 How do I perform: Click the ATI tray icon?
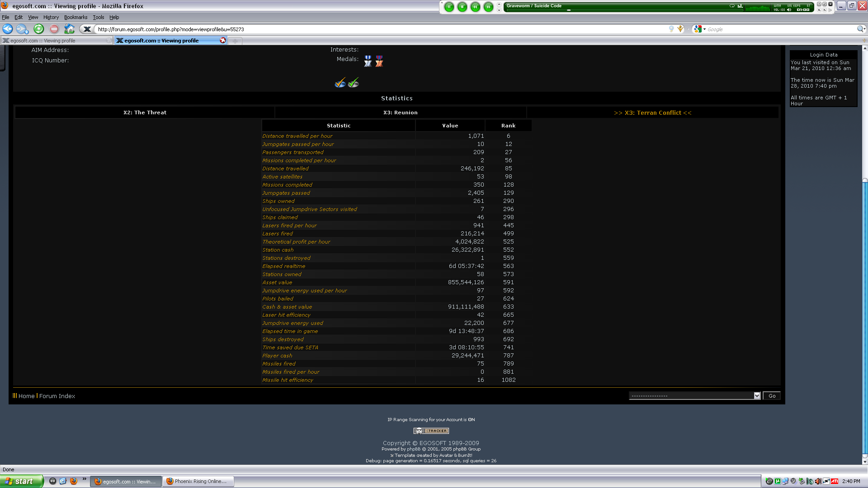pos(835,481)
